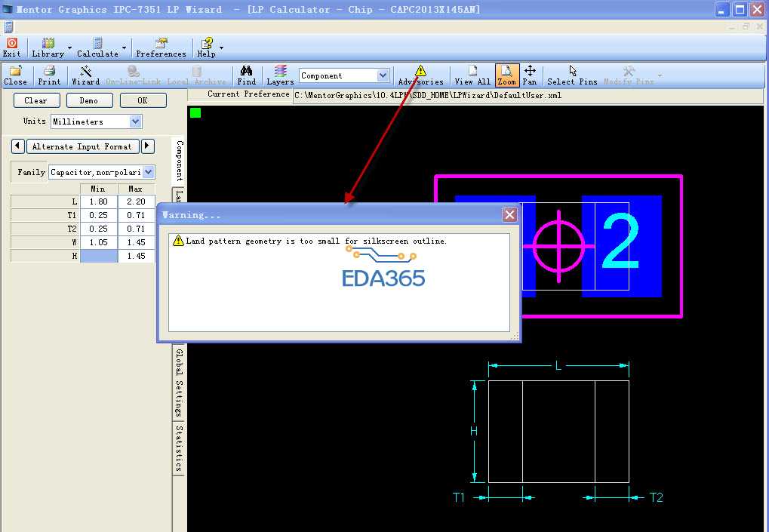Click the Calculate toolbar icon

[x=97, y=48]
